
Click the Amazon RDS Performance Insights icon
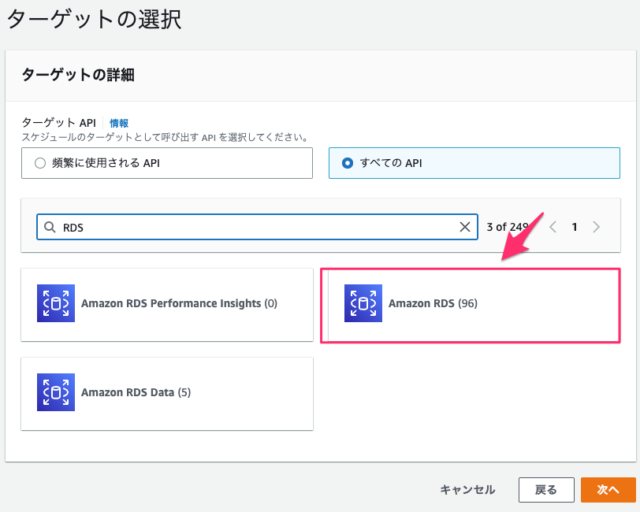[56, 303]
